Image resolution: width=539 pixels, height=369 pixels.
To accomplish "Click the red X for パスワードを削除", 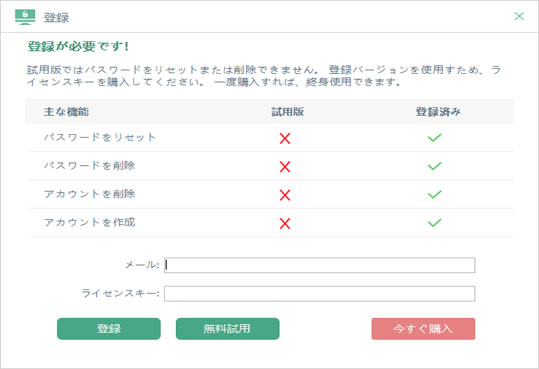I will (x=285, y=167).
